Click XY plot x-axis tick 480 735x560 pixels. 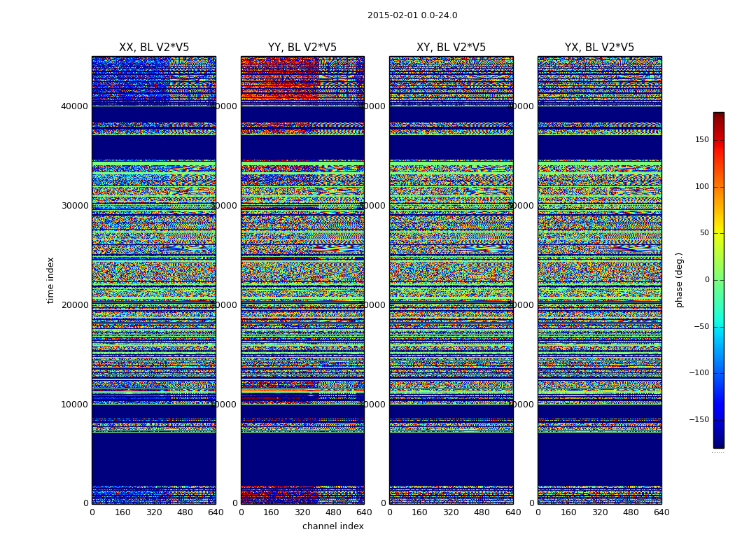pos(482,512)
